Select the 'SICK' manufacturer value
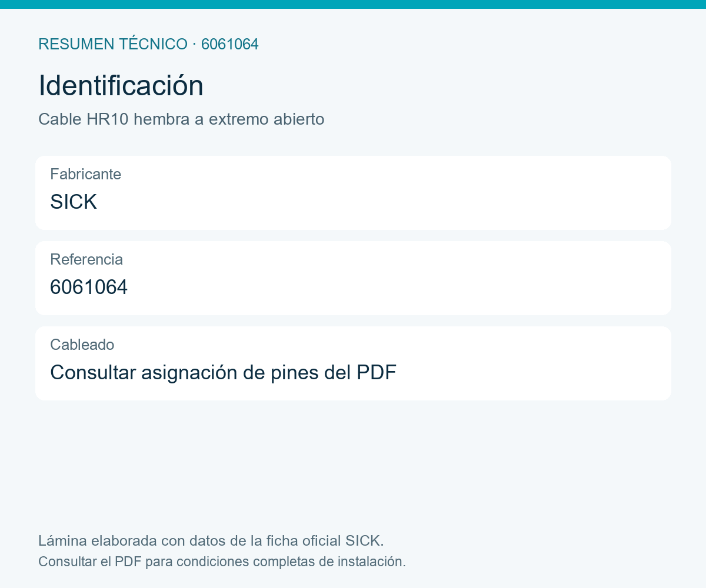706x588 pixels. [74, 202]
